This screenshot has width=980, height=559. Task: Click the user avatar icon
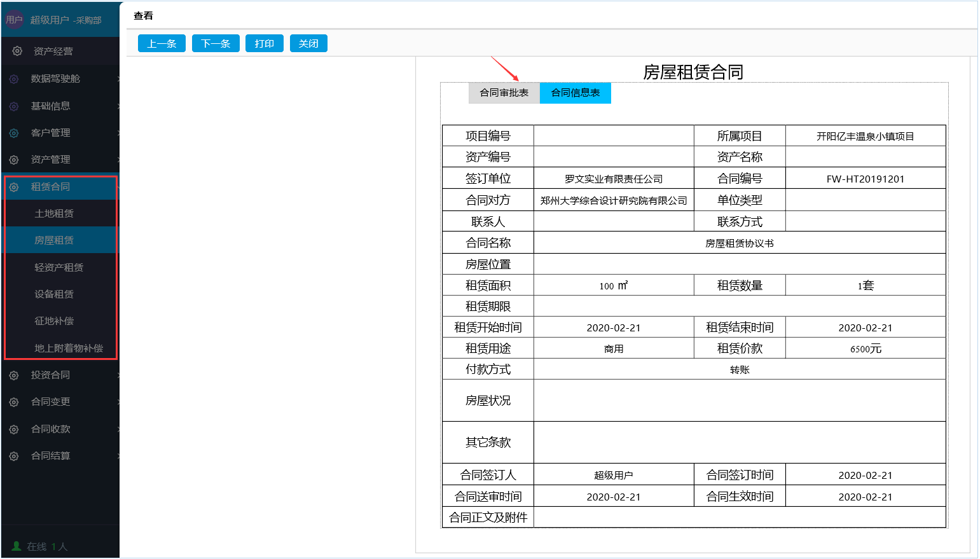pos(14,20)
